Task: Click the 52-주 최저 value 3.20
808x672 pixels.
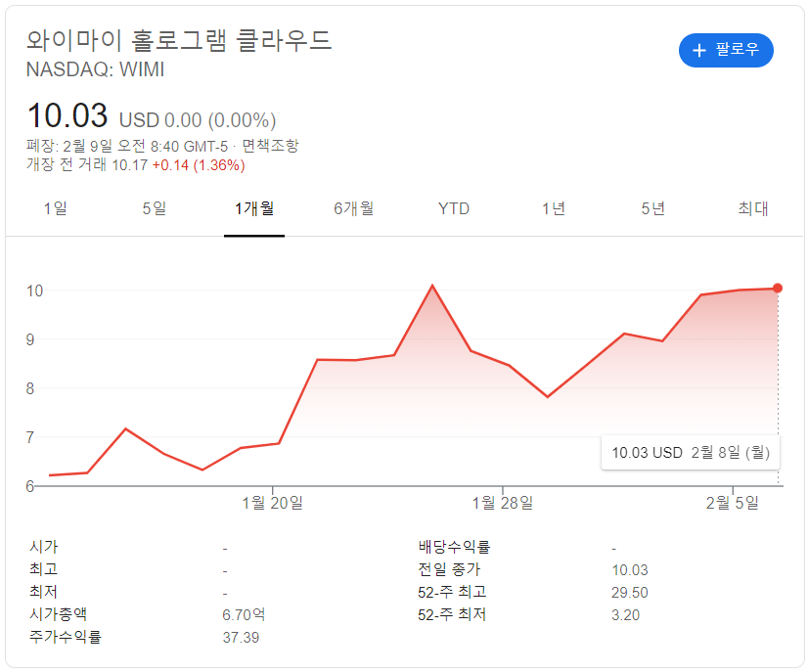Action: 626,615
